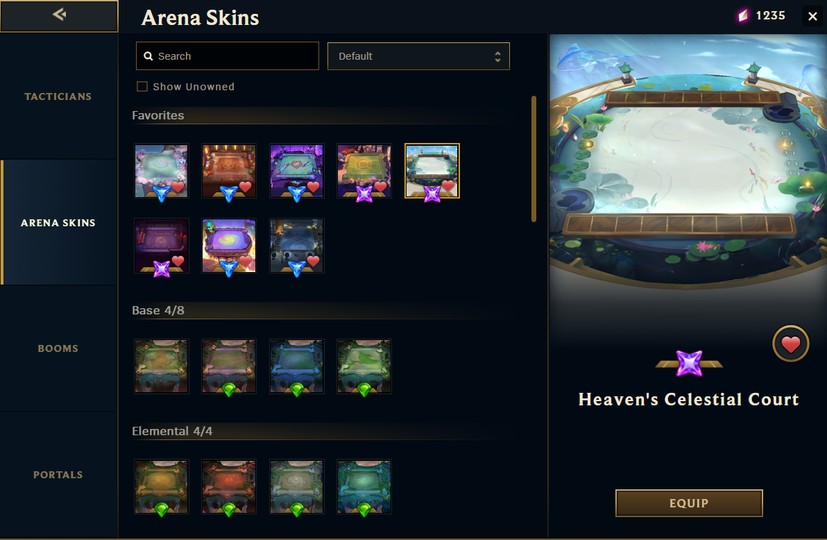Click the purple currency icon beside 1235
This screenshot has height=540, width=827.
(x=743, y=16)
